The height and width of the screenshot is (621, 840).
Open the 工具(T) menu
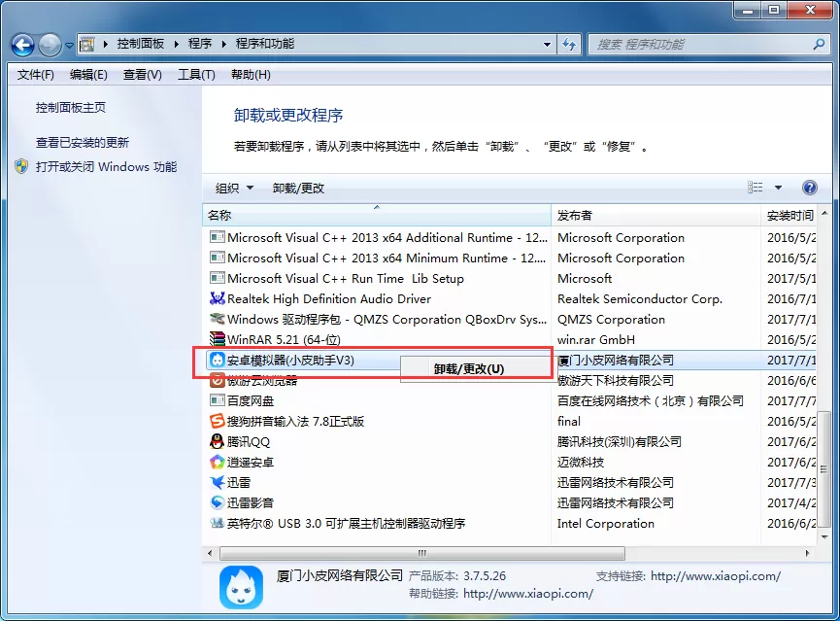pos(196,75)
